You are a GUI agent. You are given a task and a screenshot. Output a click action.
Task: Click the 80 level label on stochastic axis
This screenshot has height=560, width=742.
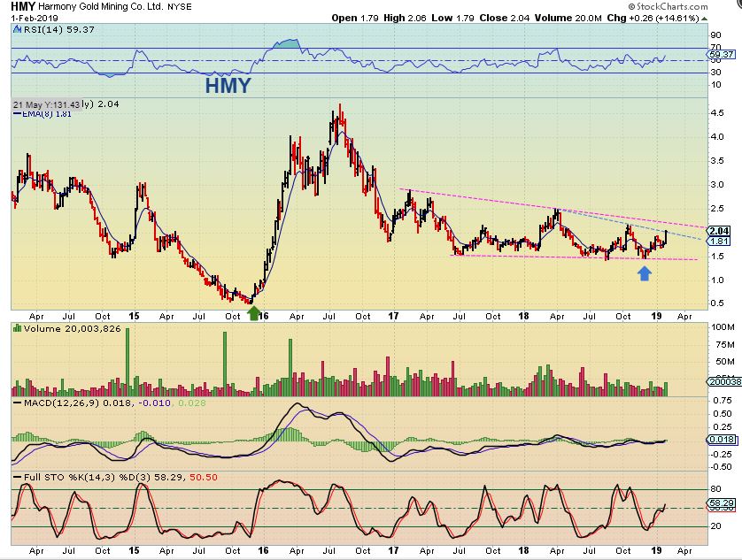(x=716, y=489)
